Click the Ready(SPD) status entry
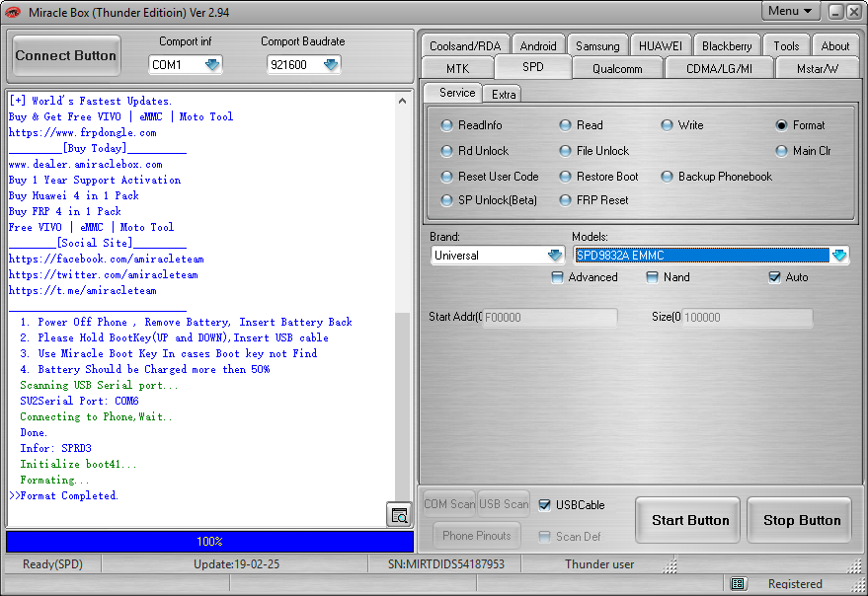868x596 pixels. pos(52,564)
